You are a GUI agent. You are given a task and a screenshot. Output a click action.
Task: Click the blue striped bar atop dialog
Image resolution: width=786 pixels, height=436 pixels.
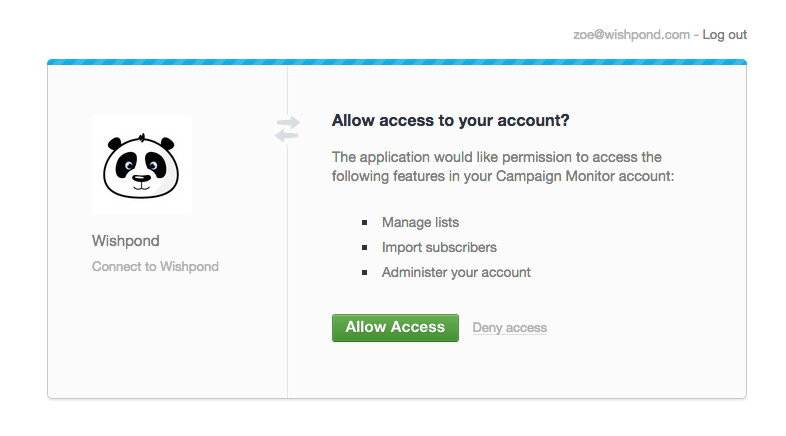pos(397,62)
